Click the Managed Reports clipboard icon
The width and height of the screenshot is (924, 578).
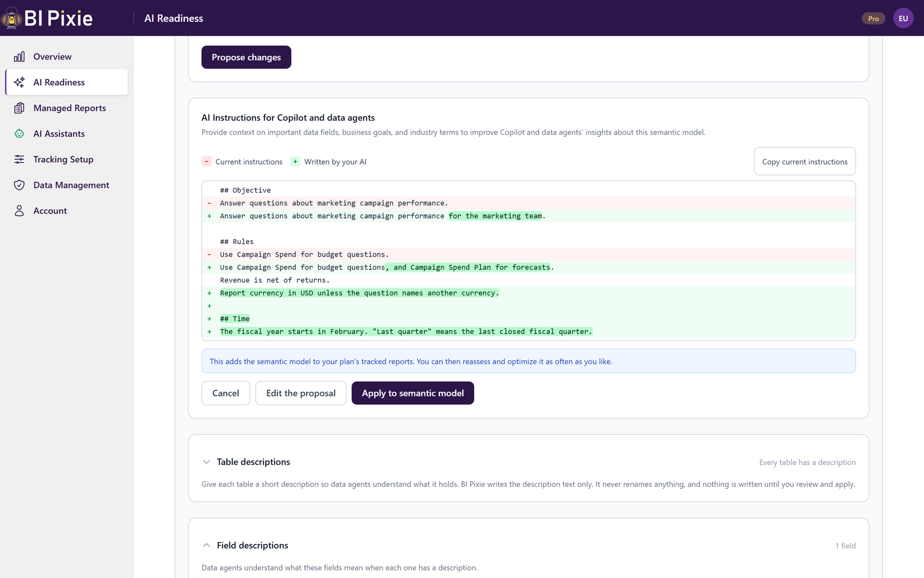tap(19, 108)
